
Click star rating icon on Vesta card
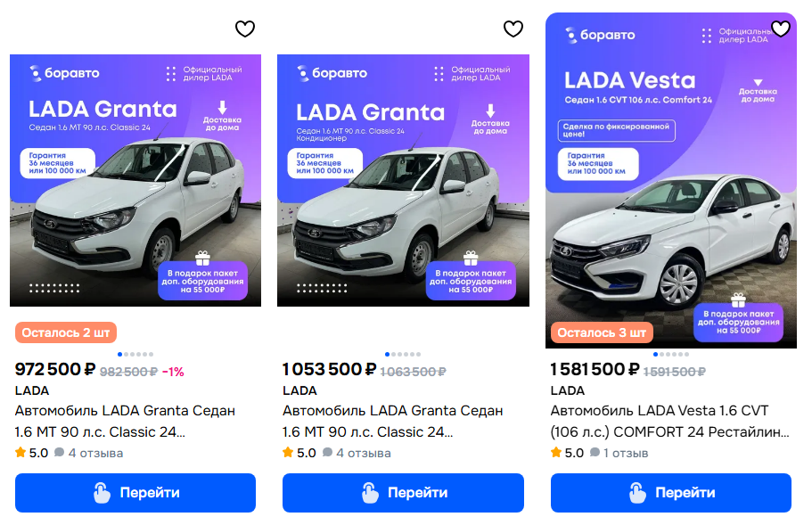pos(556,453)
